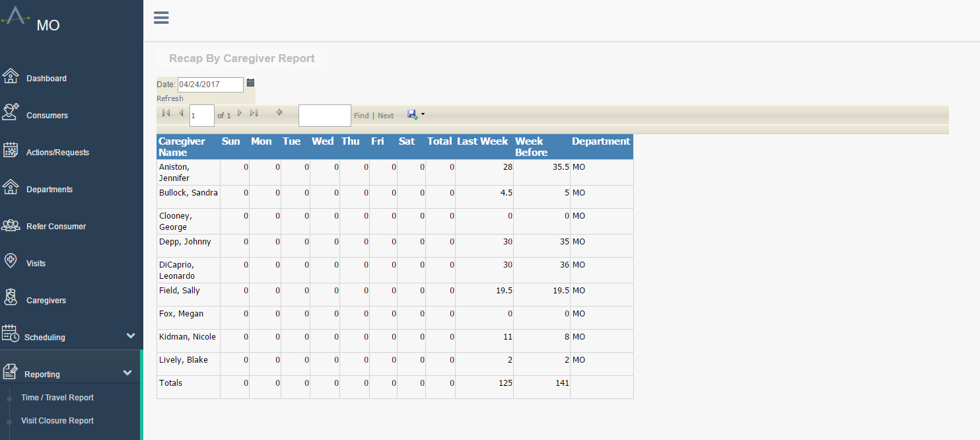The height and width of the screenshot is (440, 980).
Task: Click the Actions/Requests calendar icon
Action: click(x=11, y=150)
